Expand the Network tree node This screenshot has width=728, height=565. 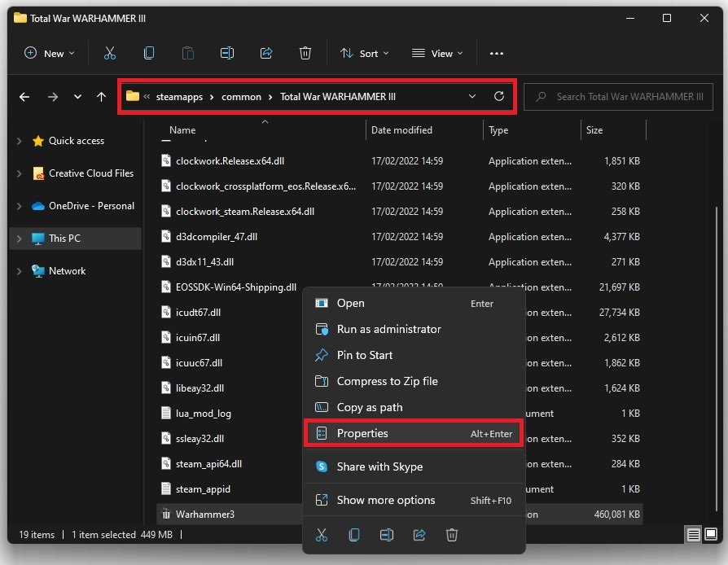pyautogui.click(x=19, y=270)
